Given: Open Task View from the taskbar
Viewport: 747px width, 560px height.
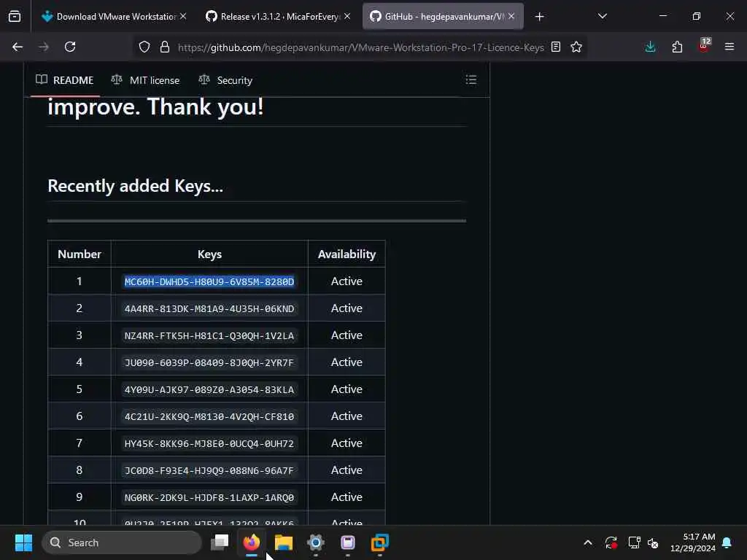Looking at the screenshot, I should (x=220, y=542).
